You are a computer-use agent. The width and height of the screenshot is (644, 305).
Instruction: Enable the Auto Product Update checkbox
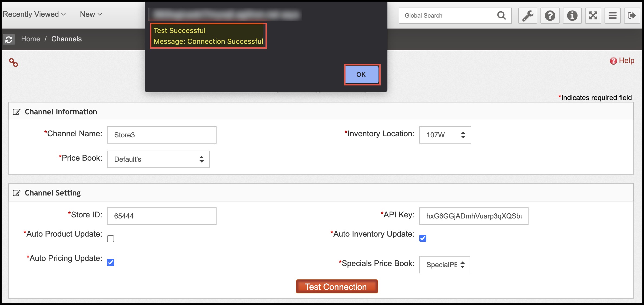pos(111,239)
